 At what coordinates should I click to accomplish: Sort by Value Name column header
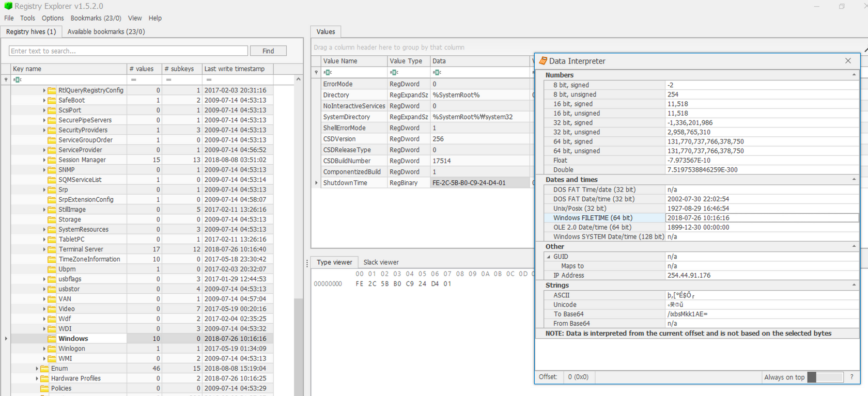coord(354,61)
